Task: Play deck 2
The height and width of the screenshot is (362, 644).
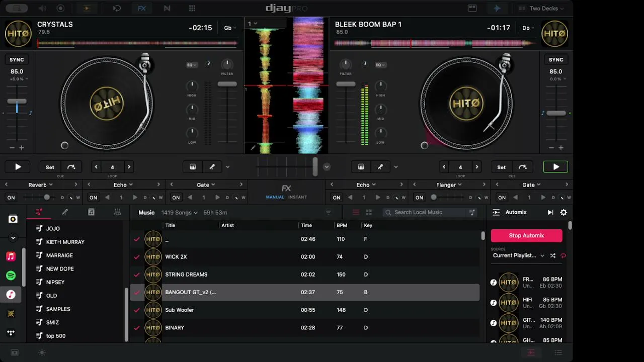Action: click(x=555, y=167)
